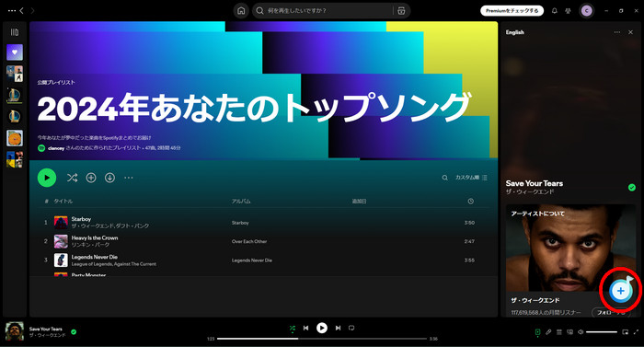Screen dimensions: 644x347
Task: Click the now playing cover art in the bottom bar
Action: 15,331
